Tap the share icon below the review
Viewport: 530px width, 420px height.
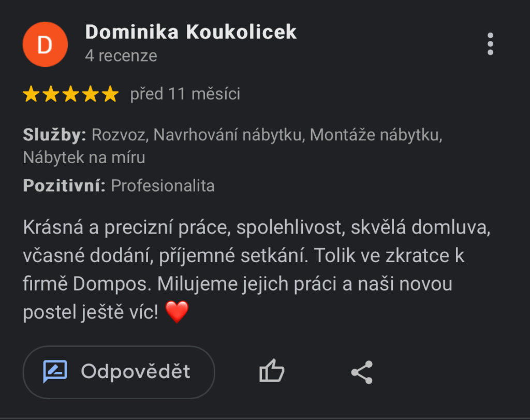click(x=362, y=372)
